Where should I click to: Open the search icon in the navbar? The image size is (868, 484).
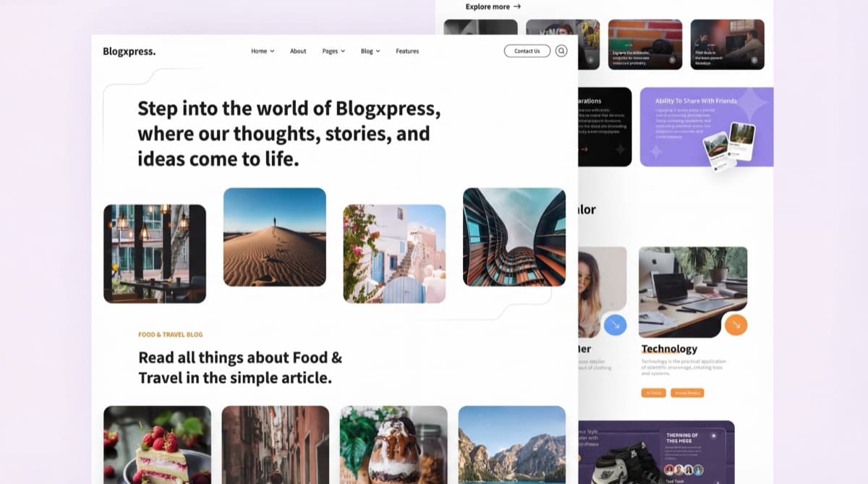(561, 51)
